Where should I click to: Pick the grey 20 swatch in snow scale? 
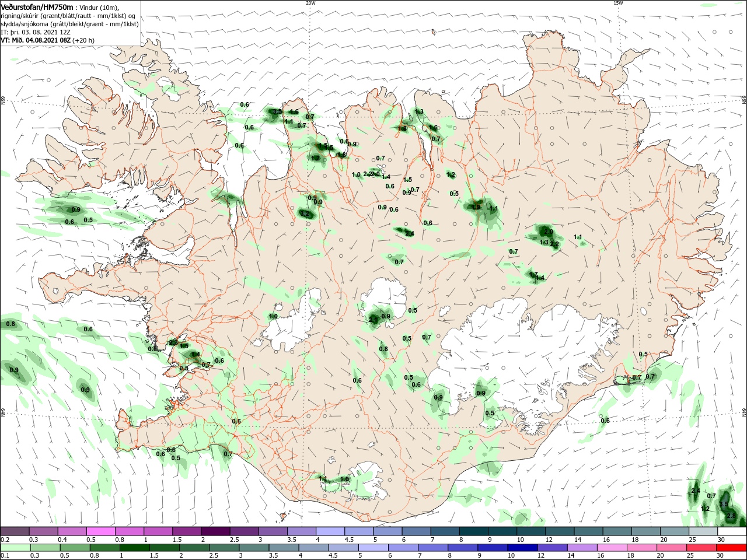673,531
